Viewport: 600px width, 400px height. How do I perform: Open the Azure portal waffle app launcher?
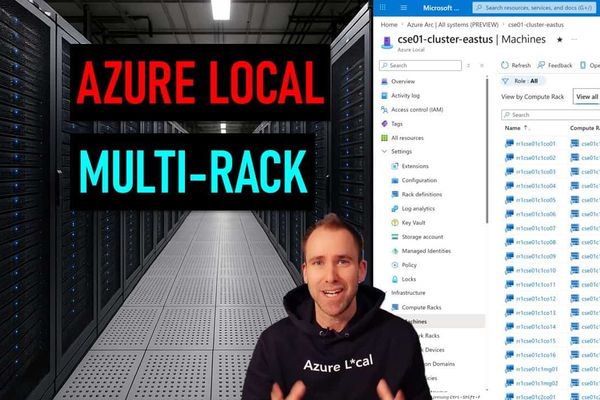point(382,7)
